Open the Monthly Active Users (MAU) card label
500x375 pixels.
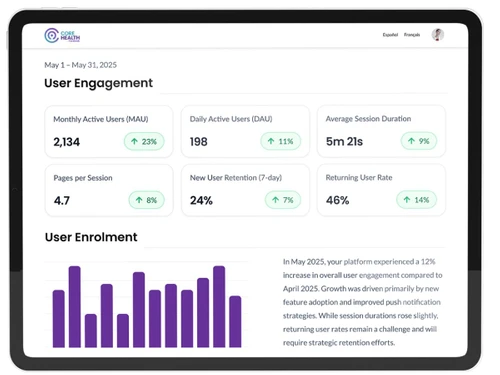coord(101,119)
